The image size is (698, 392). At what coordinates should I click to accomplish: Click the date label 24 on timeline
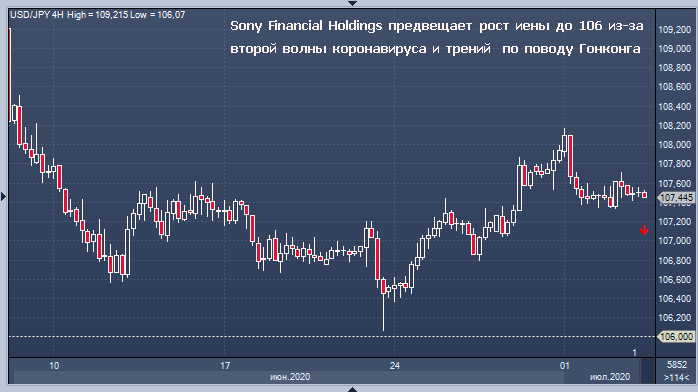click(394, 366)
